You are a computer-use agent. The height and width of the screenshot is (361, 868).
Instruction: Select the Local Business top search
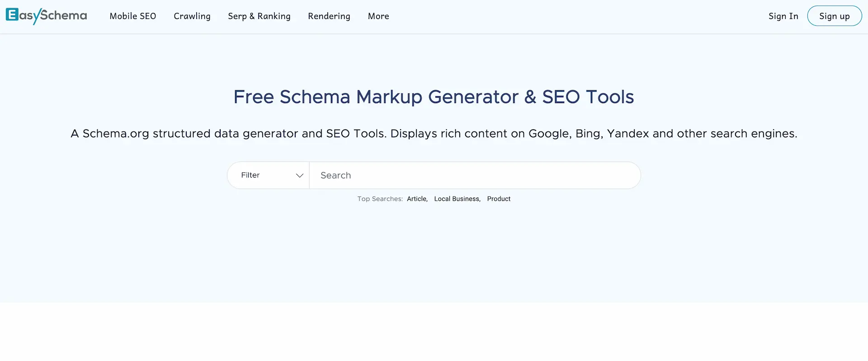(x=458, y=199)
